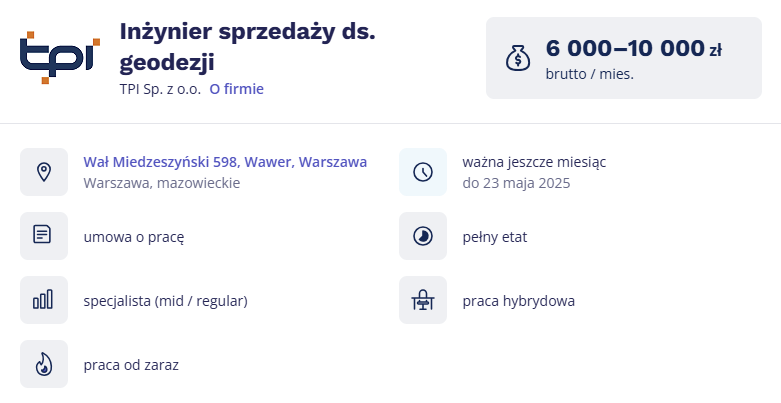Click the TPI Sp. z o.o. company name
This screenshot has height=403, width=781.
tap(160, 89)
